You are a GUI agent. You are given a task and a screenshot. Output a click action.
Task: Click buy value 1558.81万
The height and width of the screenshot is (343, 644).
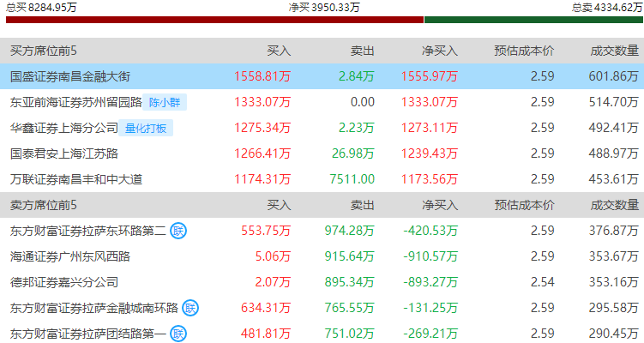point(262,76)
